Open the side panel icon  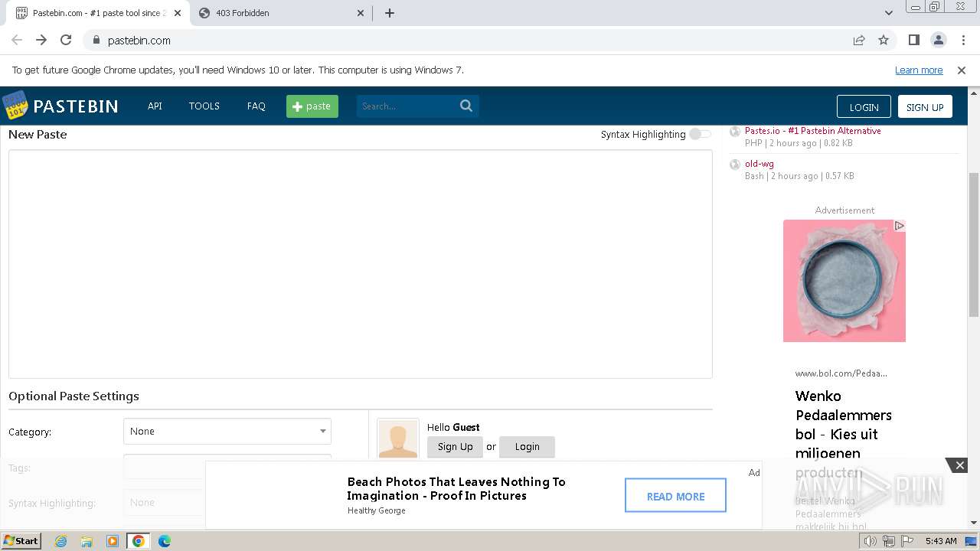tap(913, 40)
